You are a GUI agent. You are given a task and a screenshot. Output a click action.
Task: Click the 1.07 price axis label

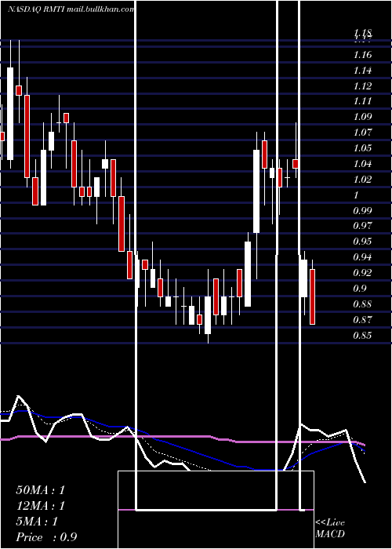362,133
